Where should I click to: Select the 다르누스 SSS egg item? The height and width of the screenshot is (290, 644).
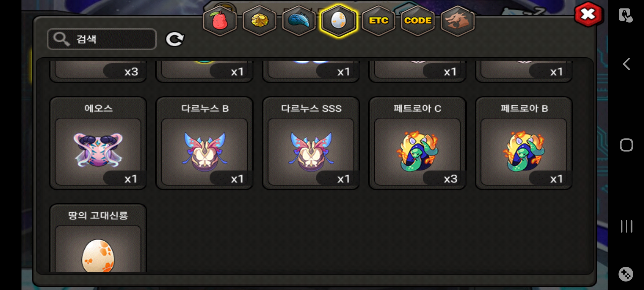[x=311, y=143]
